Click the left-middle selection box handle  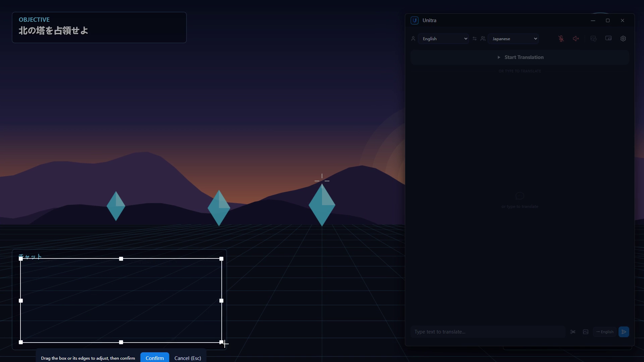[21, 301]
